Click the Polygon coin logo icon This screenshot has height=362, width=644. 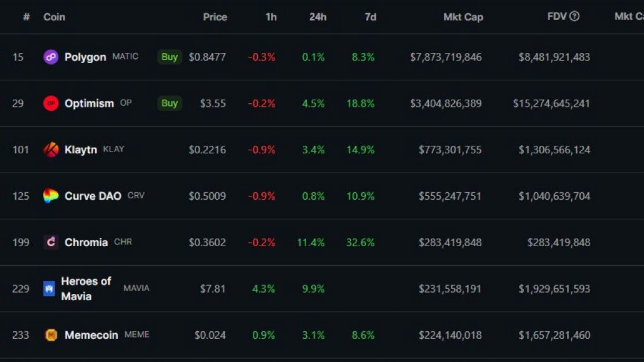coord(51,57)
